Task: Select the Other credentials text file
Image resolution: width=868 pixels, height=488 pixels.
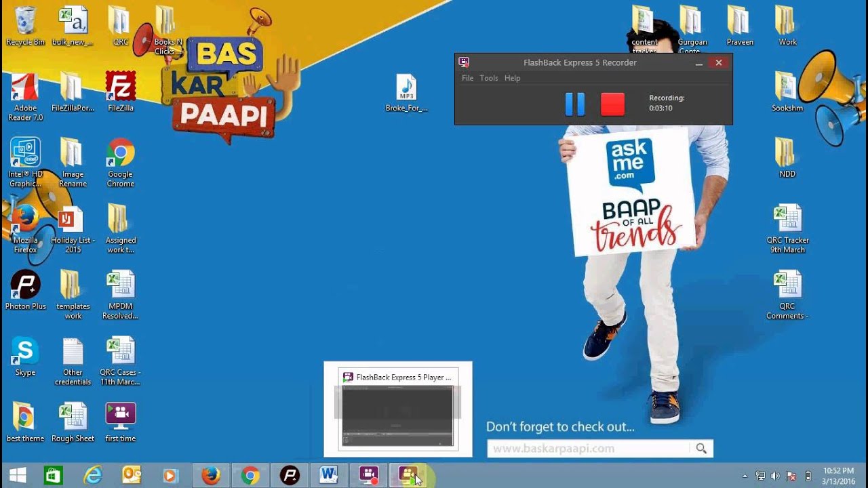Action: 73,361
